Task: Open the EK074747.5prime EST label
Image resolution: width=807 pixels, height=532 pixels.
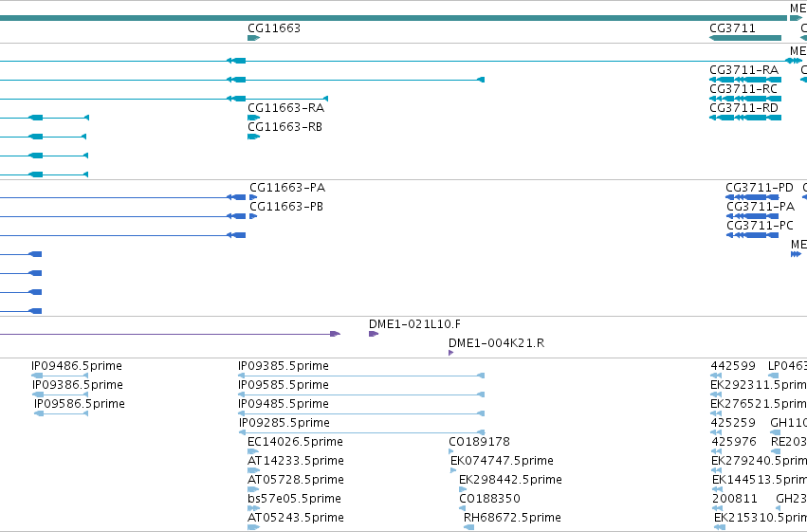Action: click(x=502, y=461)
